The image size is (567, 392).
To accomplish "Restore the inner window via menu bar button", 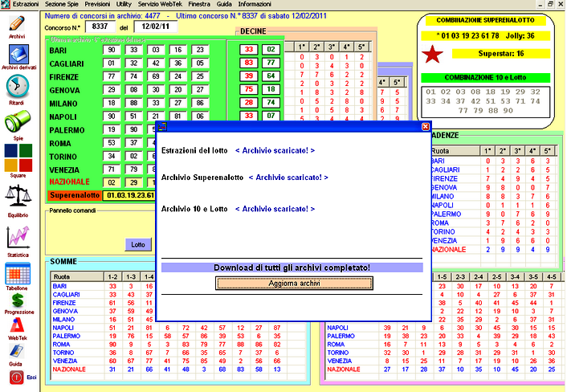I will coord(550,4).
